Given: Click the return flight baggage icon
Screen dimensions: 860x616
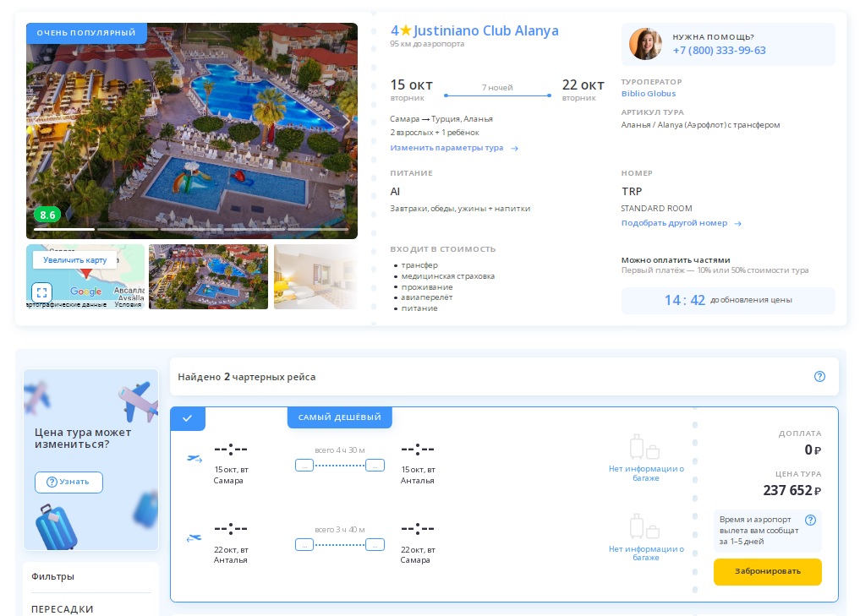Looking at the screenshot, I should [x=644, y=526].
